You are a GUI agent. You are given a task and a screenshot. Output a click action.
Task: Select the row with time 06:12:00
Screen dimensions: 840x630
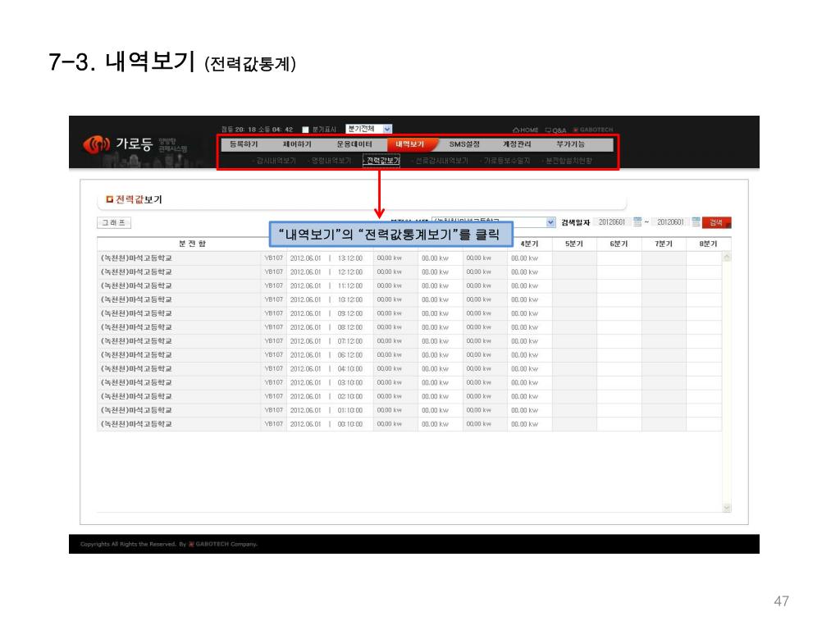tap(409, 355)
